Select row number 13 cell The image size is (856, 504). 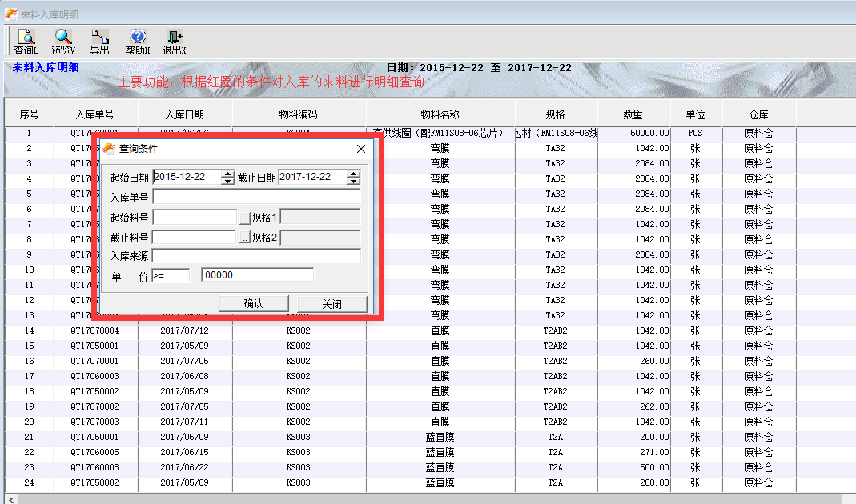point(29,315)
